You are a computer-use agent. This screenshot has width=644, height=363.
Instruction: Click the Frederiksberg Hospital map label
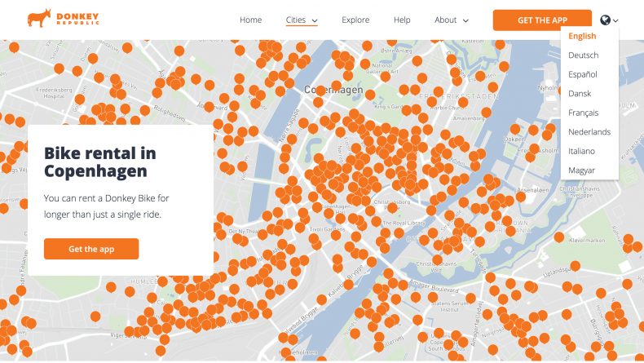click(54, 93)
